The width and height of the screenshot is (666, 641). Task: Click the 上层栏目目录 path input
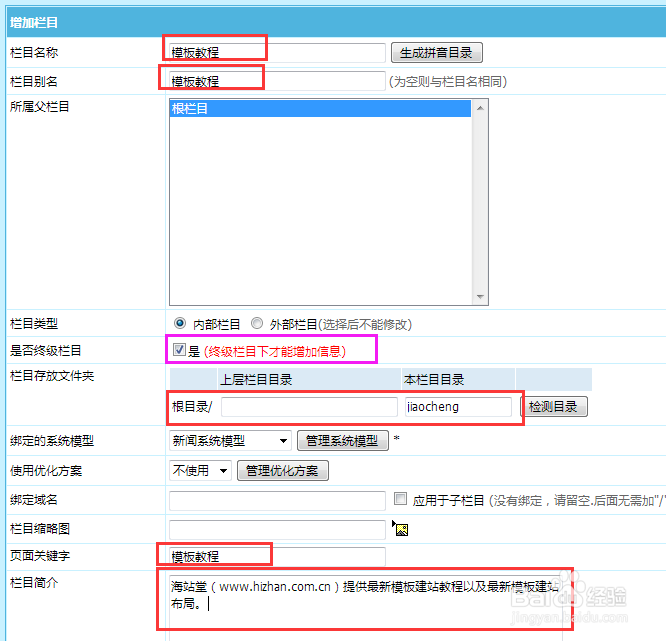[309, 407]
